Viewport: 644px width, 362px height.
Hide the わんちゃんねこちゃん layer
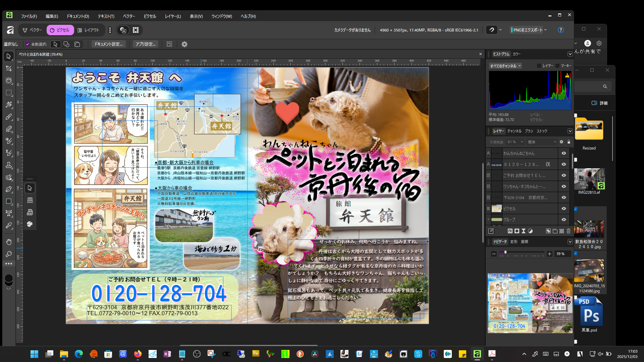pyautogui.click(x=564, y=153)
